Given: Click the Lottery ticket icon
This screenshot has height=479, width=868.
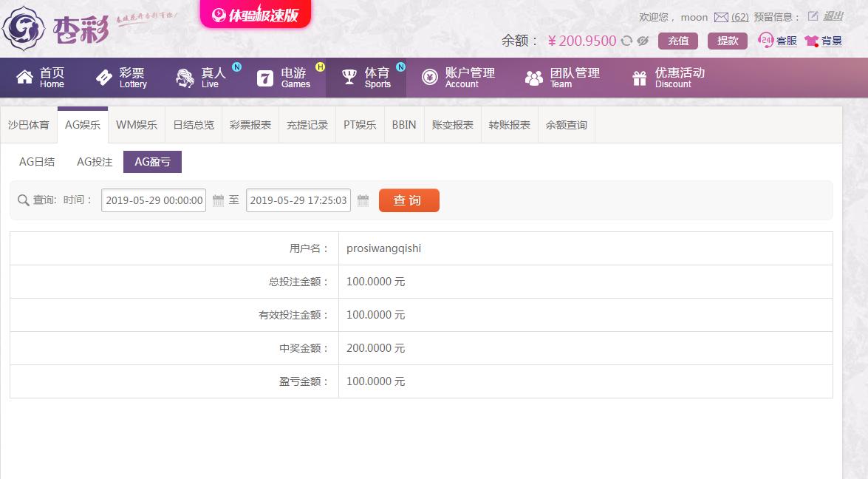Looking at the screenshot, I should (x=103, y=78).
